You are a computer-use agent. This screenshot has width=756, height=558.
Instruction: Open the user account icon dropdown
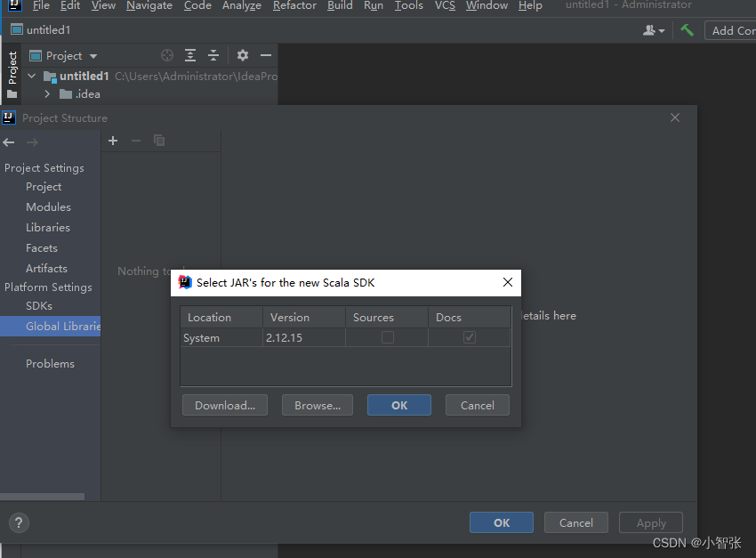(654, 30)
